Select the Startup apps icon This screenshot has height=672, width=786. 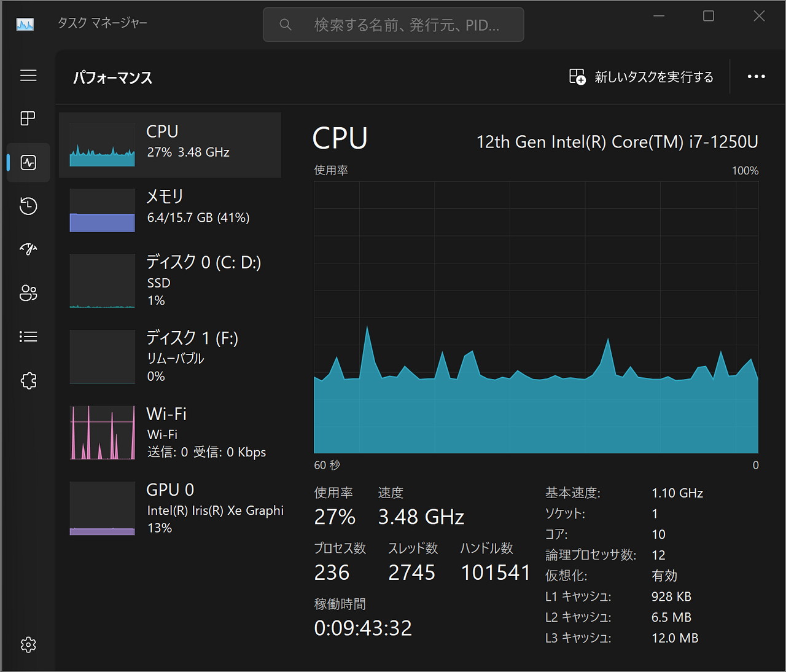[28, 249]
